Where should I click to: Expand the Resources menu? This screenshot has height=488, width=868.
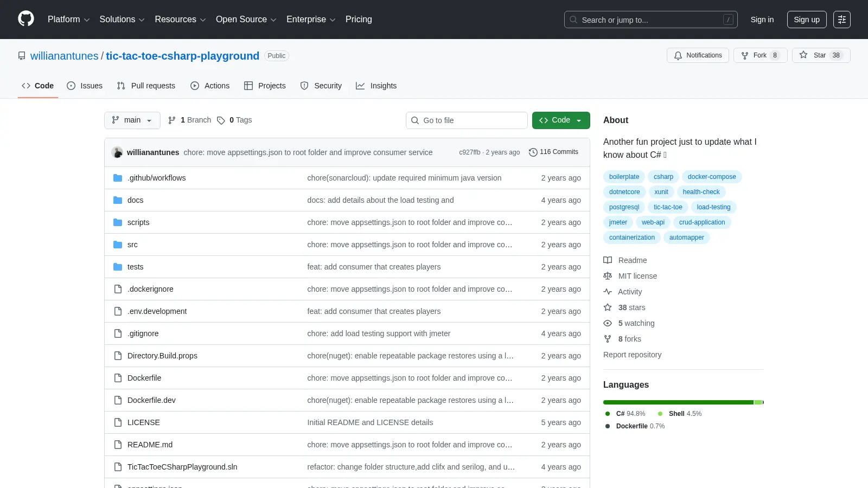(x=180, y=20)
